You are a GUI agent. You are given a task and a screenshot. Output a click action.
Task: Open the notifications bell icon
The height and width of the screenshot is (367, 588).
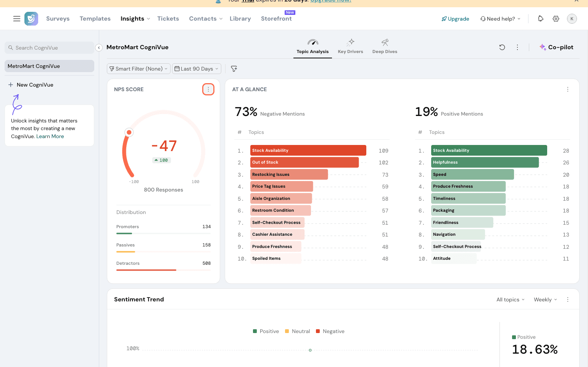point(541,19)
